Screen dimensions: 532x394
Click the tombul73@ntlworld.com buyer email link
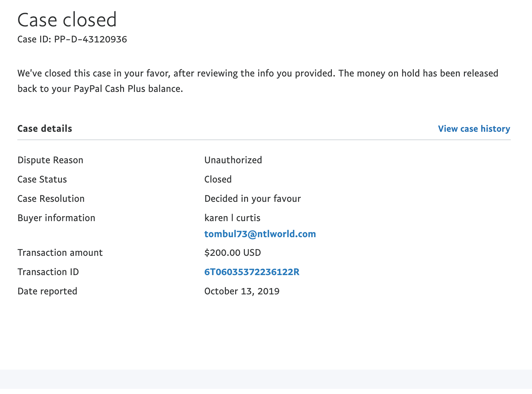260,234
